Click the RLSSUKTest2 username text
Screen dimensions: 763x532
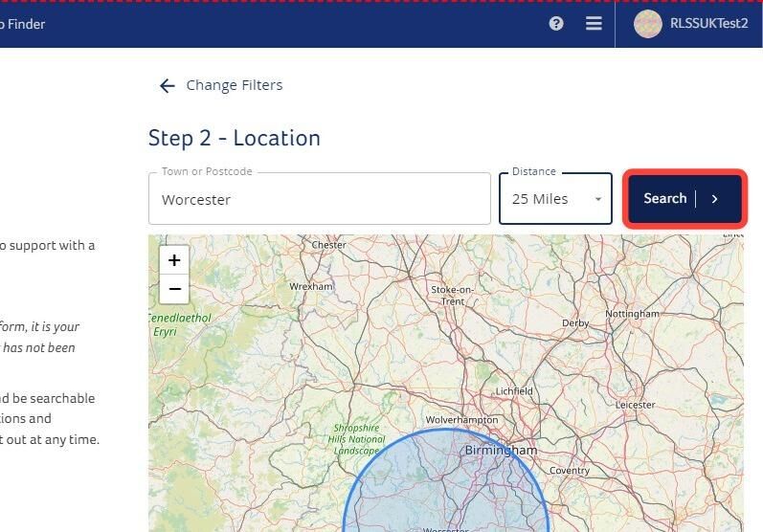pyautogui.click(x=708, y=23)
